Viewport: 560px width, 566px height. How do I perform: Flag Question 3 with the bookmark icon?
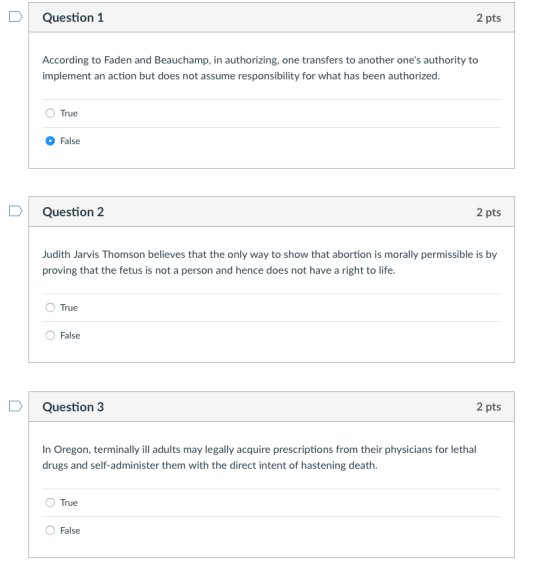pyautogui.click(x=16, y=406)
